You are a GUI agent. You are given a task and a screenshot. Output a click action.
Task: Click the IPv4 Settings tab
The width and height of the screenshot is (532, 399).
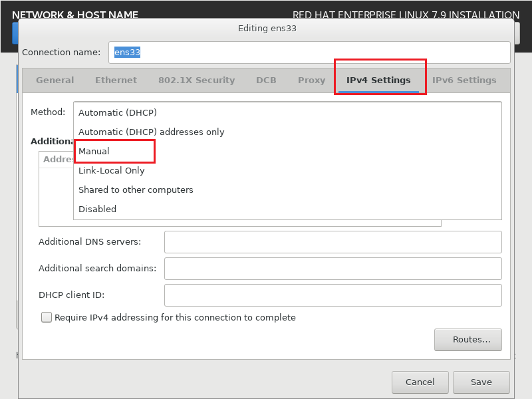pyautogui.click(x=378, y=80)
